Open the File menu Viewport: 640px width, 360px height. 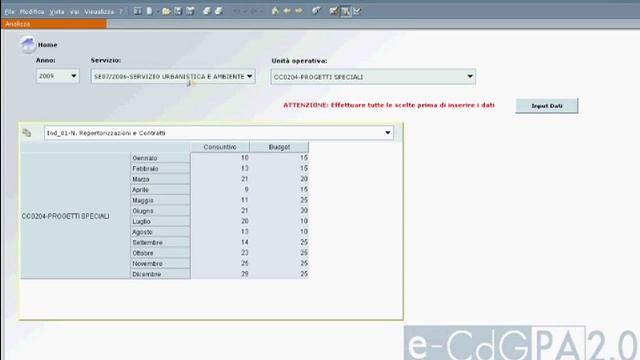point(9,12)
